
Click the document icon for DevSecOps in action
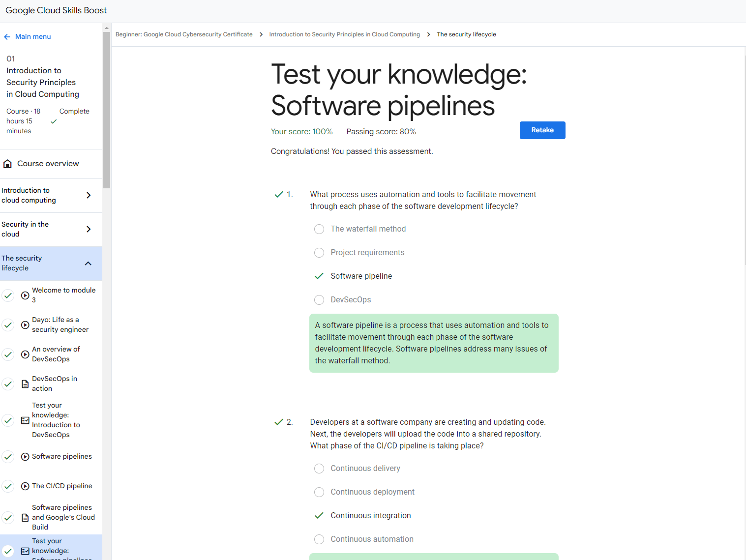(25, 384)
